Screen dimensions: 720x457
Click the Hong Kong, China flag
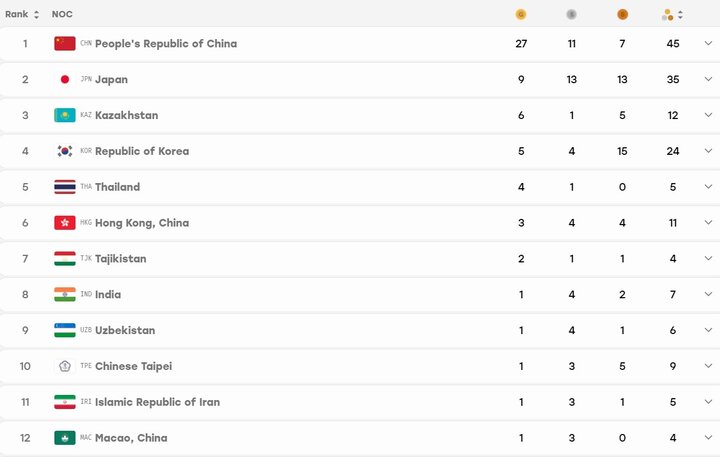pos(65,222)
